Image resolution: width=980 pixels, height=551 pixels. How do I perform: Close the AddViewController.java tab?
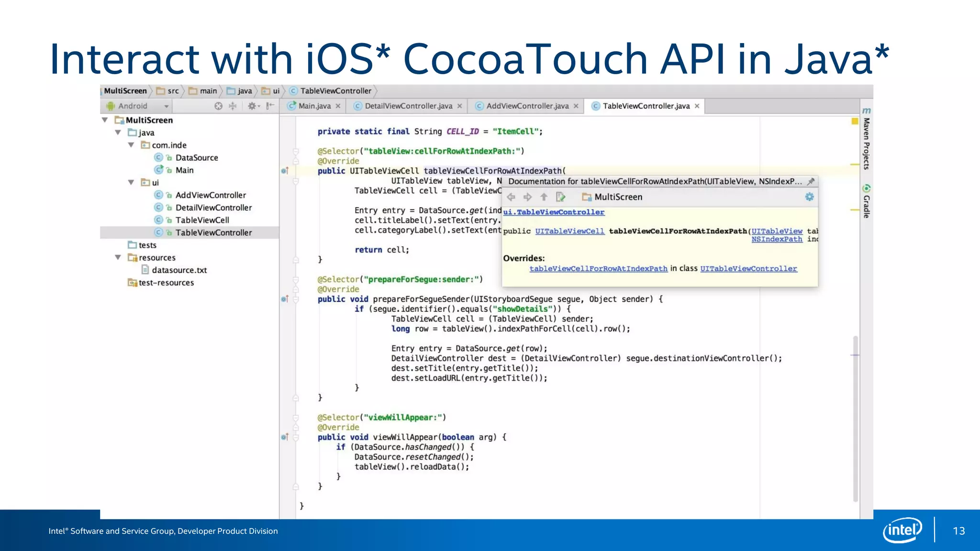576,106
